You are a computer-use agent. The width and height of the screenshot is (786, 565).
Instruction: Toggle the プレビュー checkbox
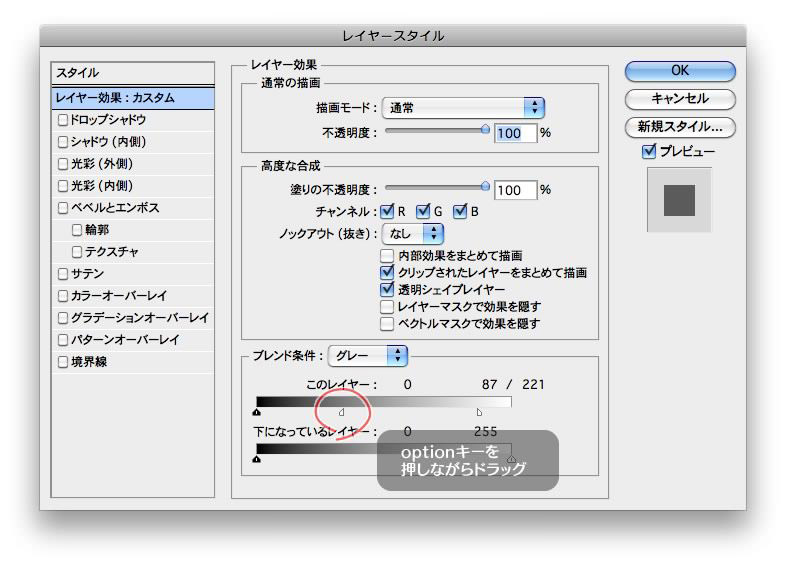click(x=649, y=151)
